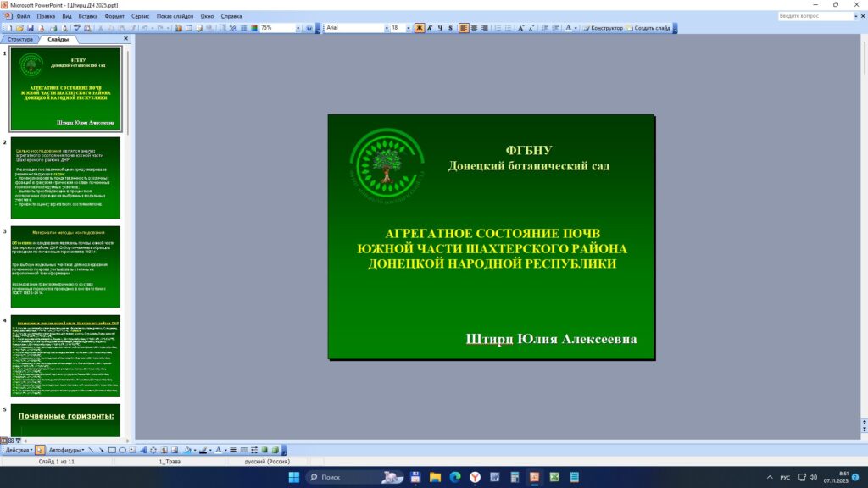Click the Insert WordArt icon
Screen dimensions: 868x488
tap(142, 450)
